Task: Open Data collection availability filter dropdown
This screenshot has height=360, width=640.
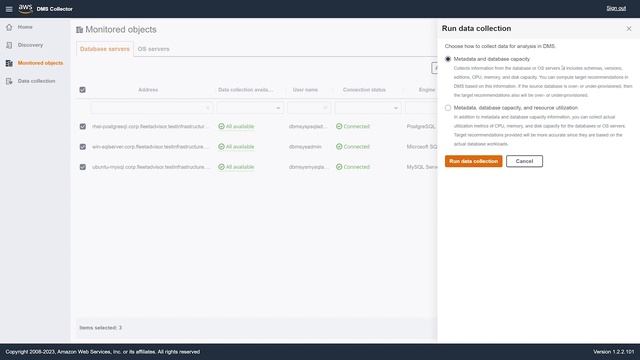Action: tap(250, 108)
